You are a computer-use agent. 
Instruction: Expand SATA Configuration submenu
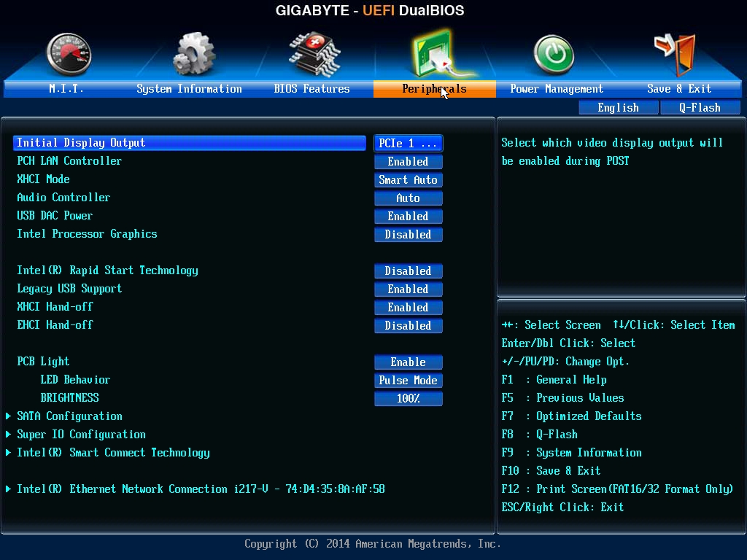(69, 416)
